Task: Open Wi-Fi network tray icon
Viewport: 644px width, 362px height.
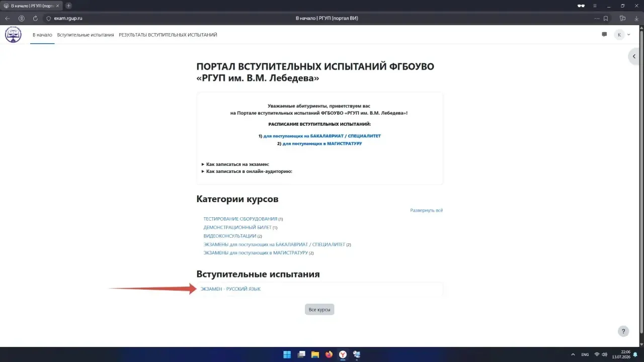Action: click(x=597, y=354)
